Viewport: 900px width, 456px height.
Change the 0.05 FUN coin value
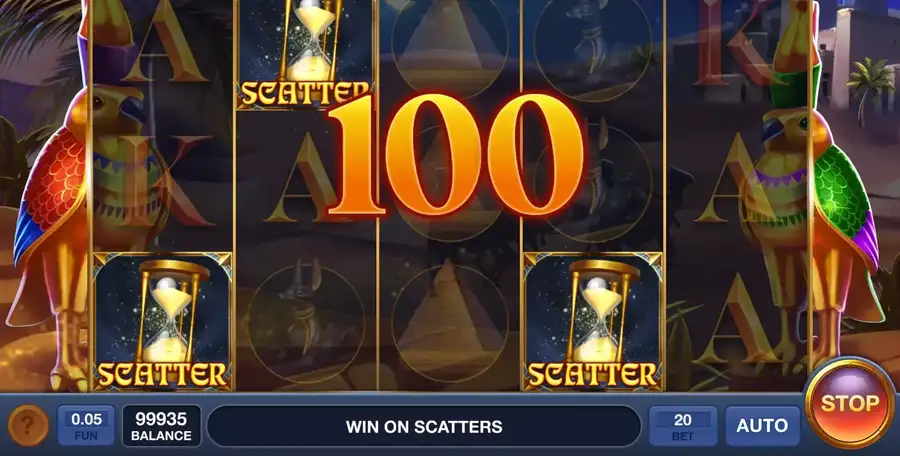pos(86,426)
